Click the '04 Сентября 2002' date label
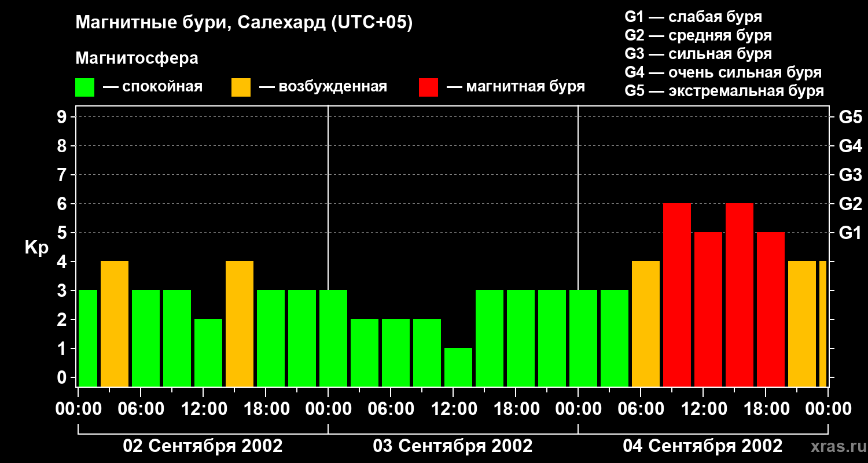 point(703,446)
